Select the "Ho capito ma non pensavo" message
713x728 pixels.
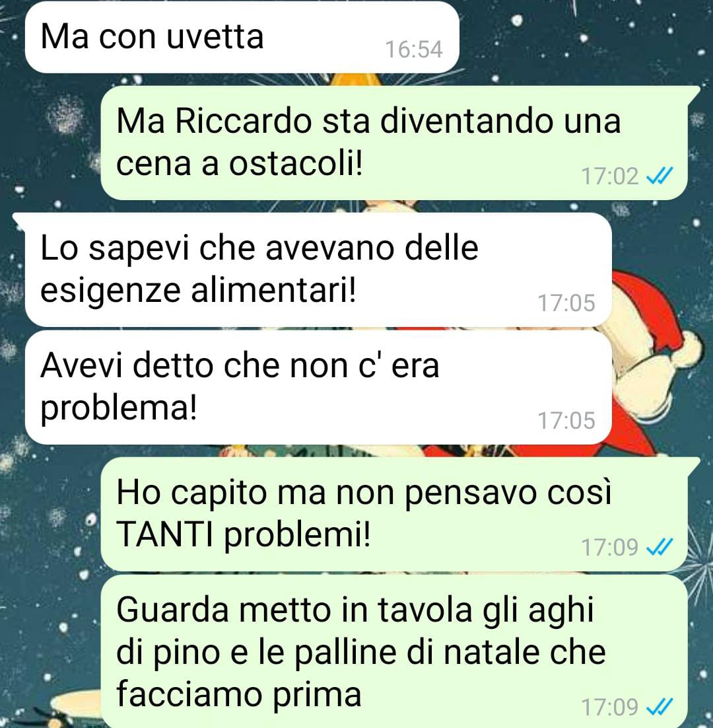click(394, 514)
